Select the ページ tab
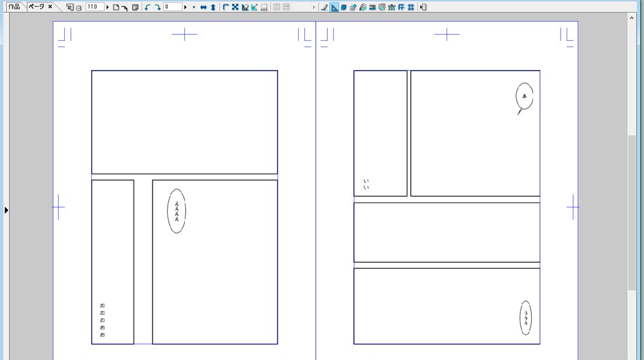 [36, 7]
